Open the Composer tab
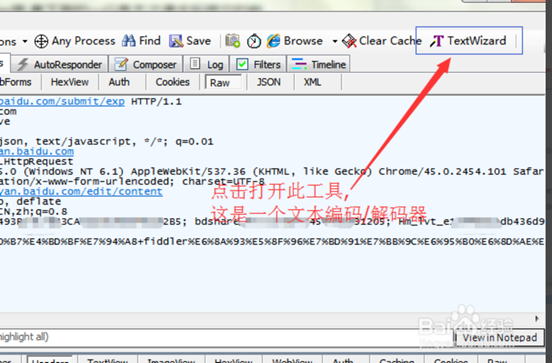Image resolution: width=552 pixels, height=363 pixels. (146, 64)
